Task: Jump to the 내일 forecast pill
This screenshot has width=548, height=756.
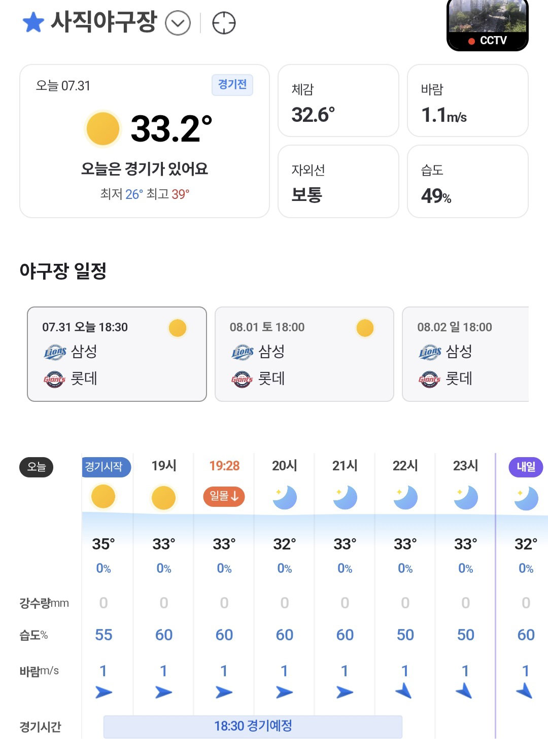Action: pos(526,467)
